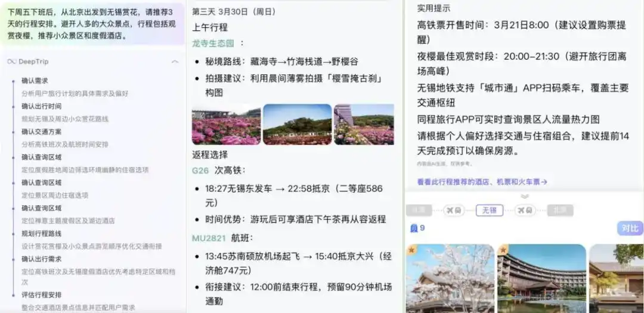Open the curved hotel building photo card
The width and height of the screenshot is (644, 313).
tap(541, 278)
